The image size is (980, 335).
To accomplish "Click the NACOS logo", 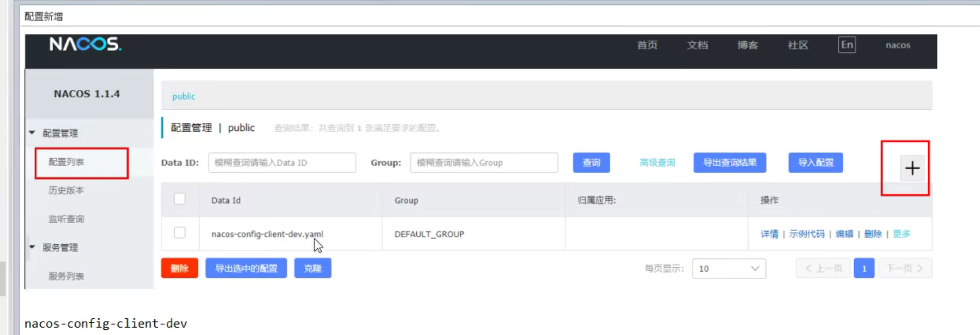I will [x=85, y=44].
